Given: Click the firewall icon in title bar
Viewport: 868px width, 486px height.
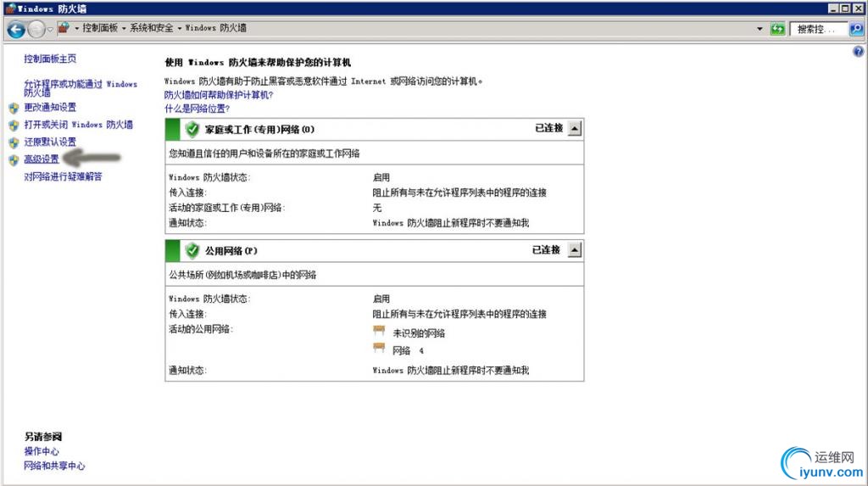Looking at the screenshot, I should click(10, 8).
